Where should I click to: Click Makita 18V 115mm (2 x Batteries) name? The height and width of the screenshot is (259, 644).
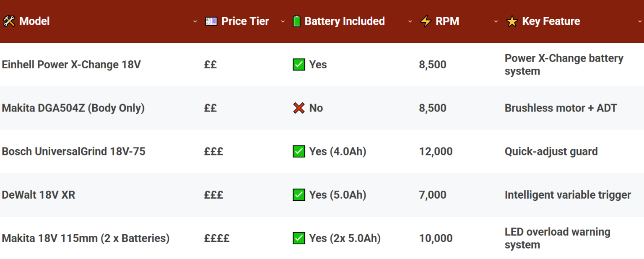pos(86,238)
